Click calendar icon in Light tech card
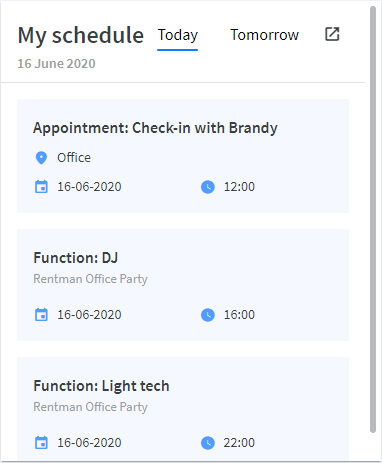Viewport: 382px width, 463px height. [41, 443]
